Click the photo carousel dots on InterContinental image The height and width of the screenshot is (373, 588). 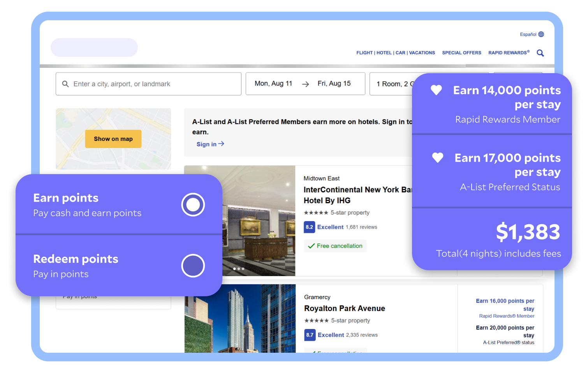click(x=239, y=269)
